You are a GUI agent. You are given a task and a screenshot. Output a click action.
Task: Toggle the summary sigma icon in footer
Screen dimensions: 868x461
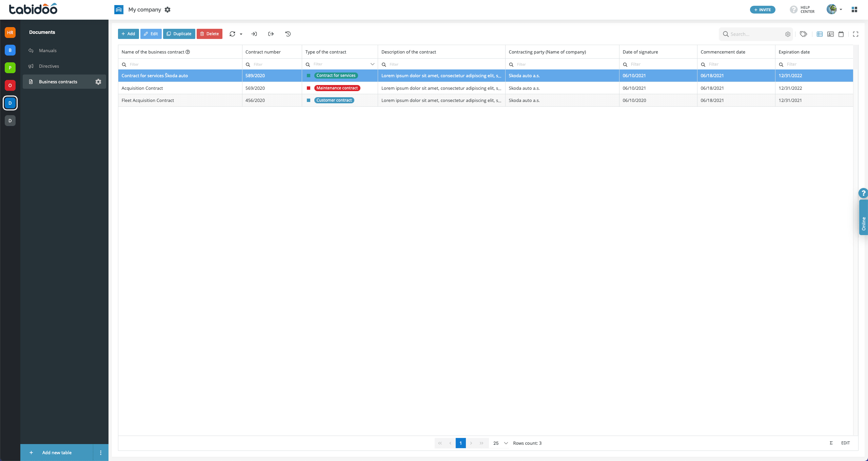click(x=831, y=443)
